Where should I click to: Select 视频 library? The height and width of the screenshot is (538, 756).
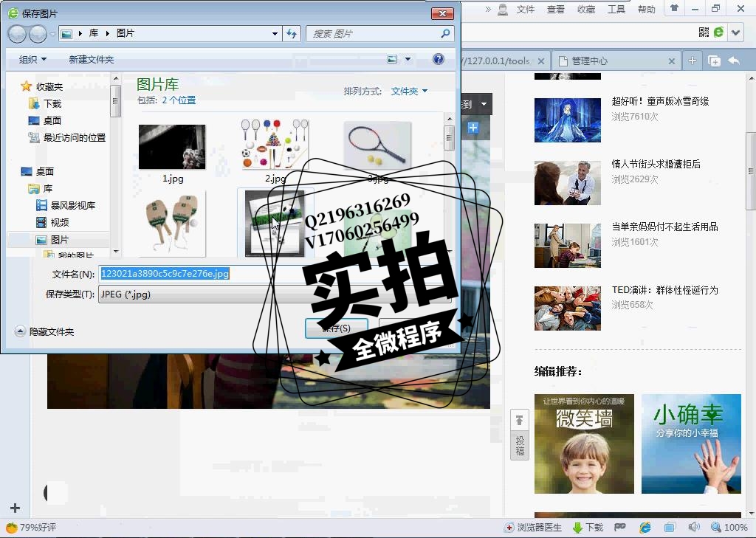[59, 222]
